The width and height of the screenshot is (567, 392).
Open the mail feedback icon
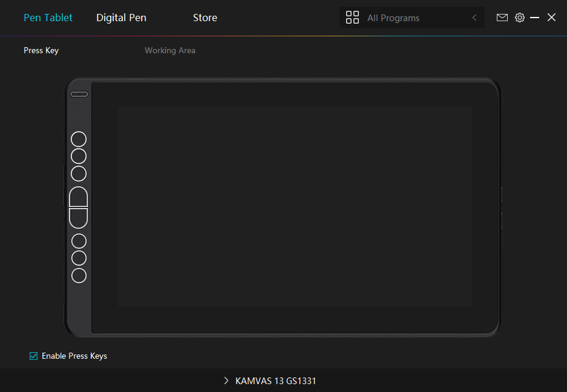502,18
